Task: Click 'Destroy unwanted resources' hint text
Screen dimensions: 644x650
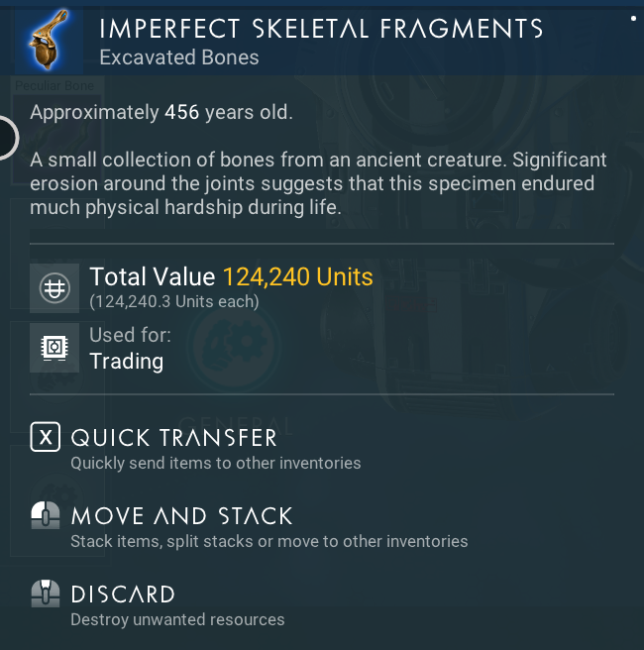Action: [177, 619]
